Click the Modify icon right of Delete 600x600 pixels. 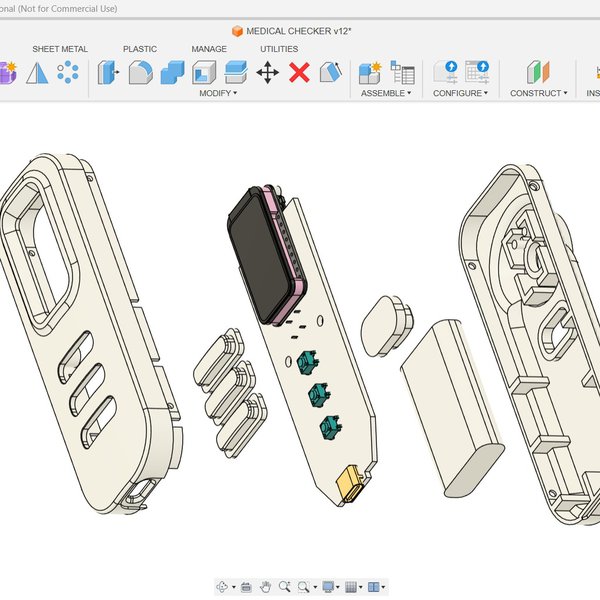(331, 72)
